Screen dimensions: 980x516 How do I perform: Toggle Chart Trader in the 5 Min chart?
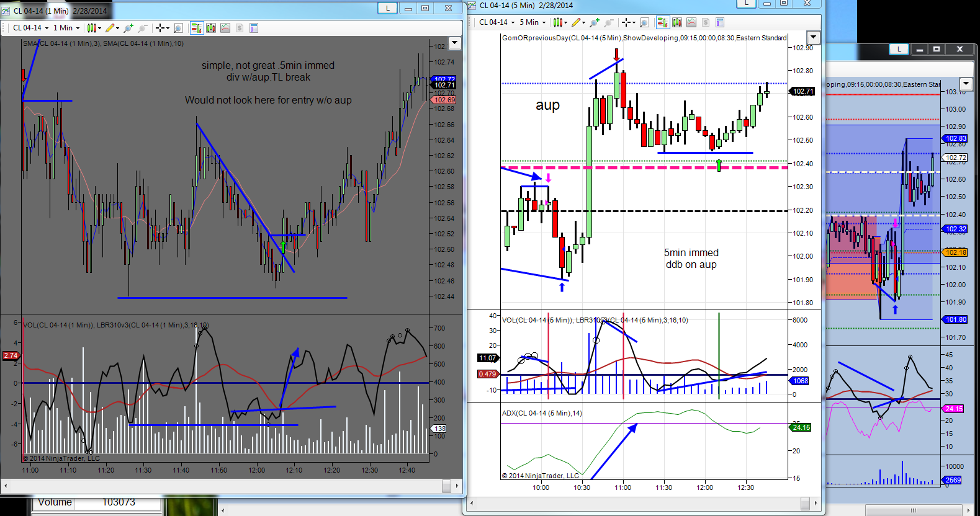[x=663, y=22]
